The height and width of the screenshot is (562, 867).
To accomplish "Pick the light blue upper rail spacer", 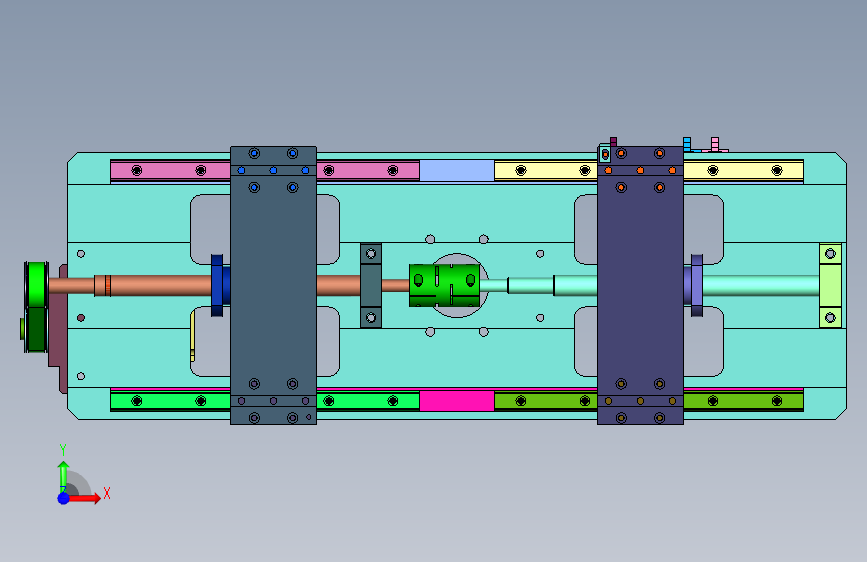I will tap(457, 170).
